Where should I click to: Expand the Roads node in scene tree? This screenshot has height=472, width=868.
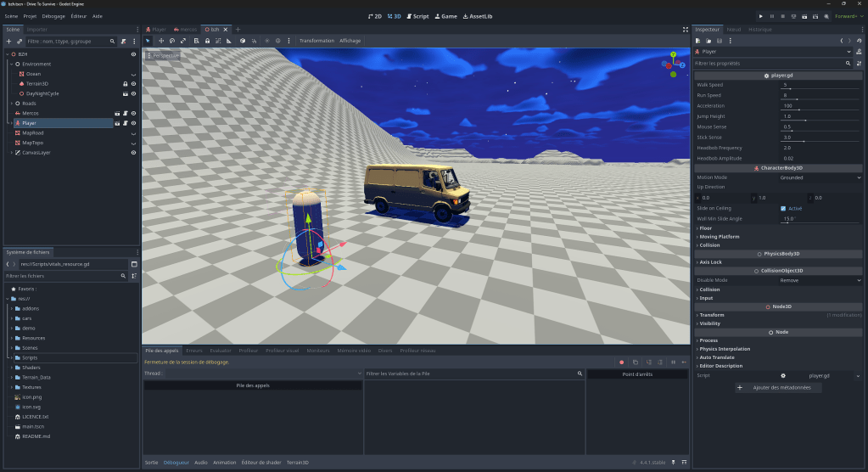pyautogui.click(x=11, y=104)
